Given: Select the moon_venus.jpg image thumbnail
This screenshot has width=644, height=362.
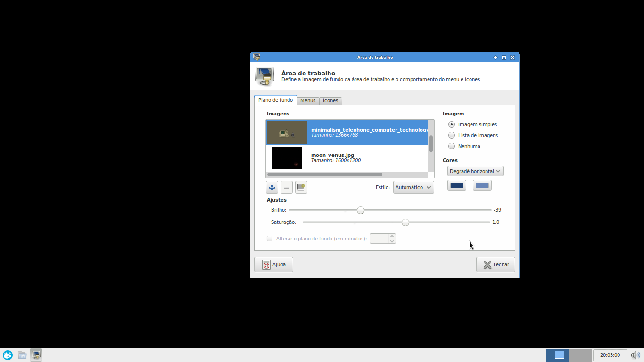Looking at the screenshot, I should click(x=287, y=158).
